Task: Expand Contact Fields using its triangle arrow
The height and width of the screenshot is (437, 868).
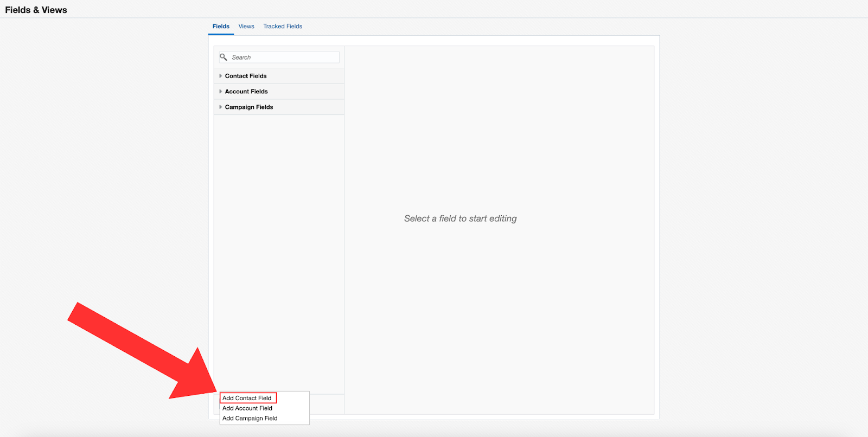Action: [220, 76]
